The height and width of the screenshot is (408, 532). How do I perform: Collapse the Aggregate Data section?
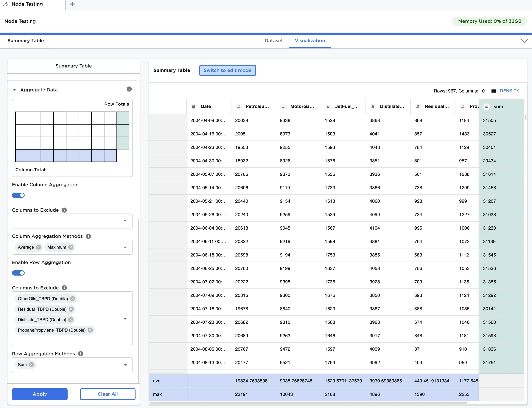point(14,90)
